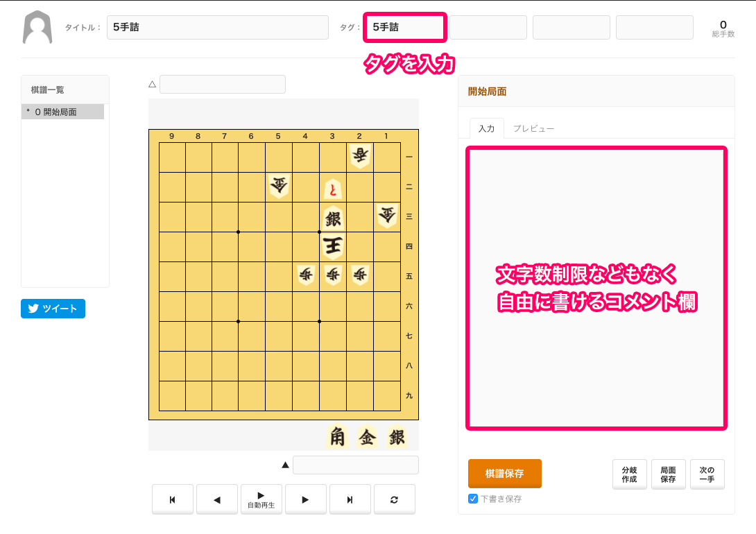Jump to the first move button
This screenshot has height=534, width=756.
pos(172,499)
